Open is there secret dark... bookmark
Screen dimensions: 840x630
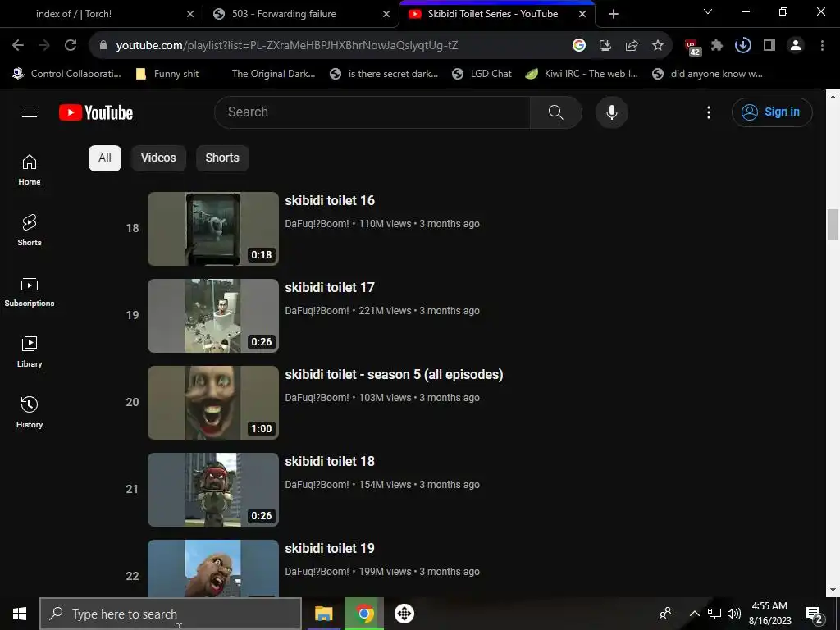coord(384,74)
